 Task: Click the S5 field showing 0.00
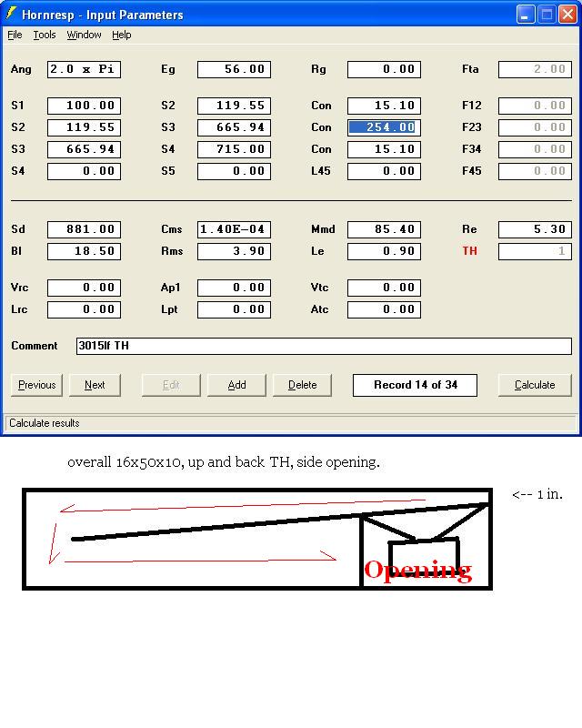[x=234, y=171]
